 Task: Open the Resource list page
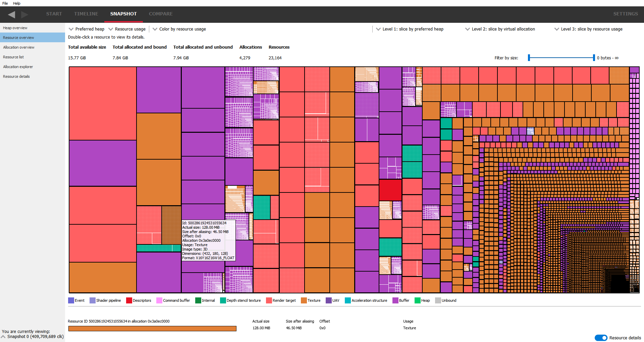click(x=13, y=57)
